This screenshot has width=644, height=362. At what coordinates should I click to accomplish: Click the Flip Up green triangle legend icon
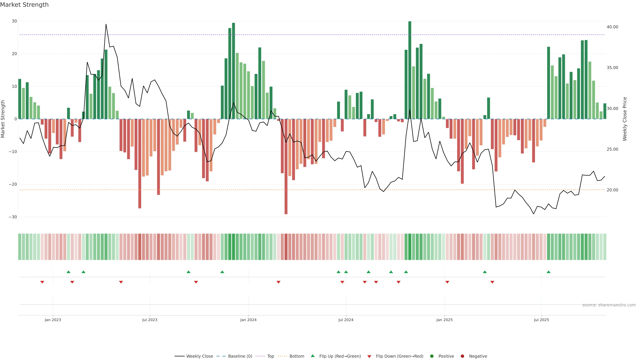pos(312,356)
